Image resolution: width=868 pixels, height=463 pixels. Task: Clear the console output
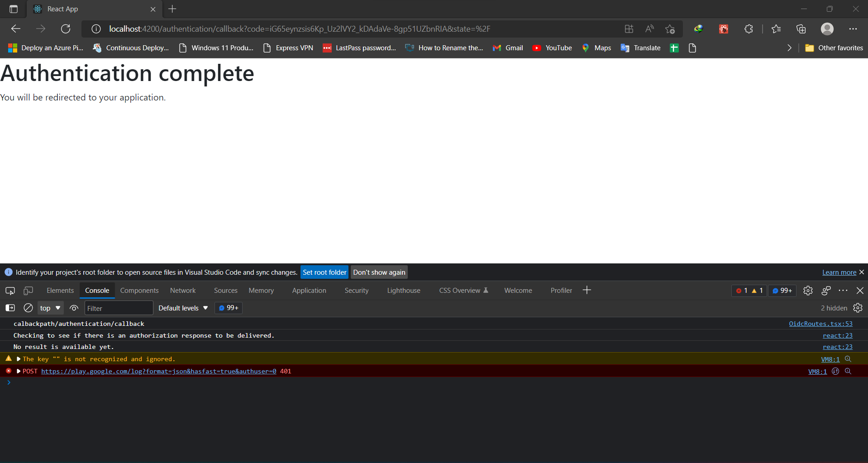[28, 308]
